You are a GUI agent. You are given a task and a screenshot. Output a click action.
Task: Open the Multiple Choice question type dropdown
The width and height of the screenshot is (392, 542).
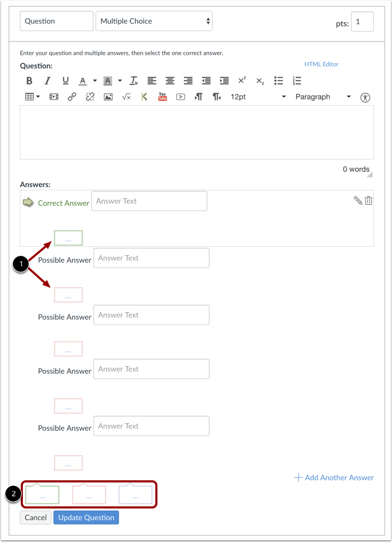point(154,21)
